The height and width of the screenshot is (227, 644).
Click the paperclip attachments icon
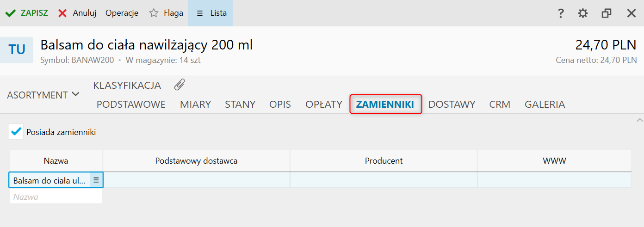point(180,85)
